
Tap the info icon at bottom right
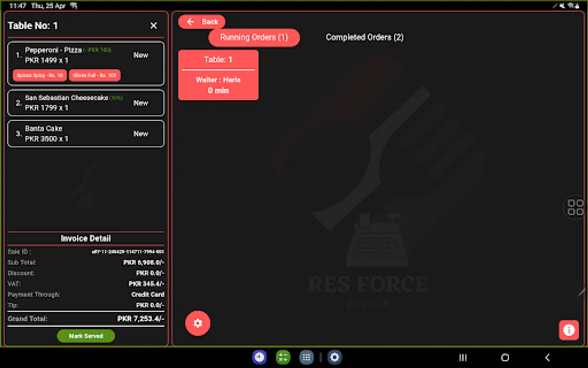pos(569,330)
